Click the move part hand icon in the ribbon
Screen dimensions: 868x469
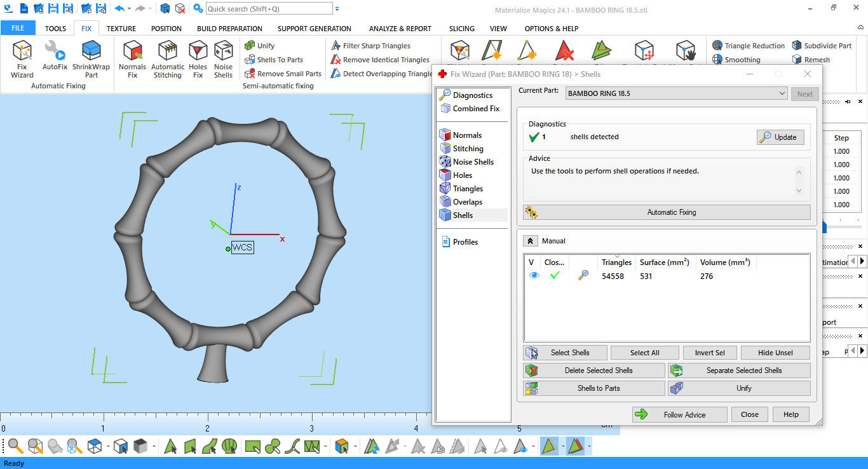685,50
